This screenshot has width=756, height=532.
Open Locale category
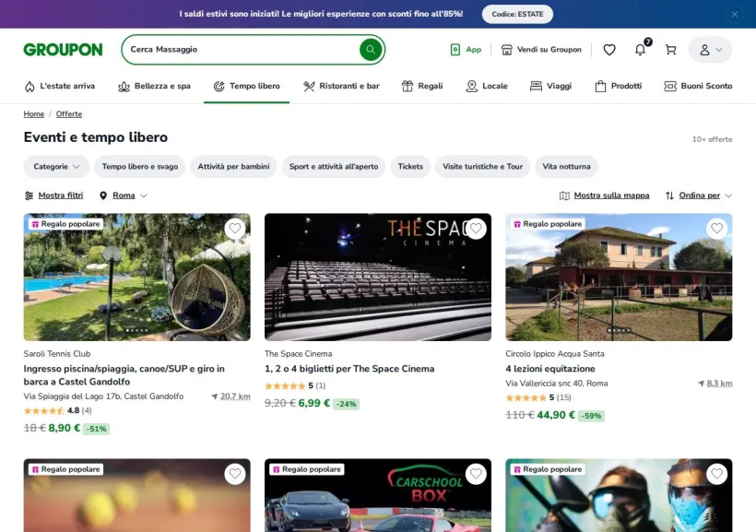(x=487, y=86)
